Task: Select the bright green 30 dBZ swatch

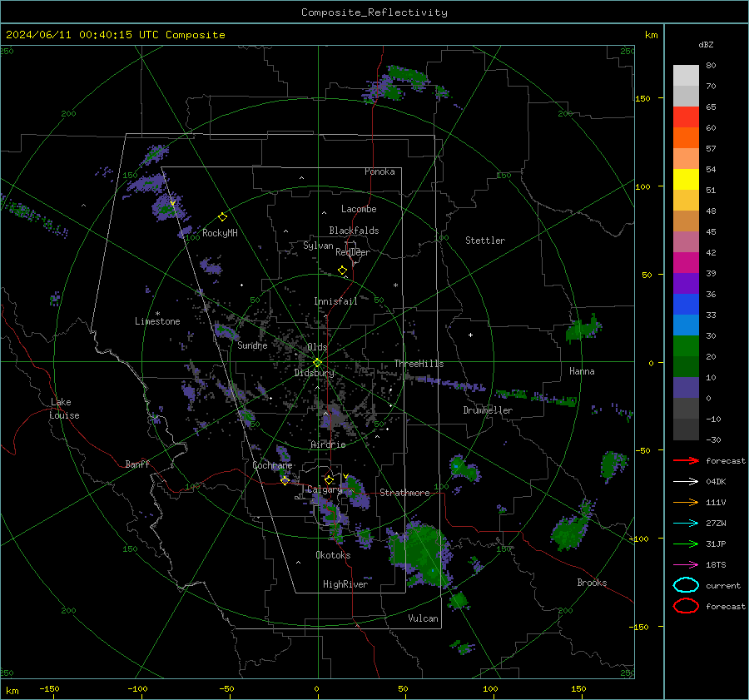Action: tap(686, 345)
